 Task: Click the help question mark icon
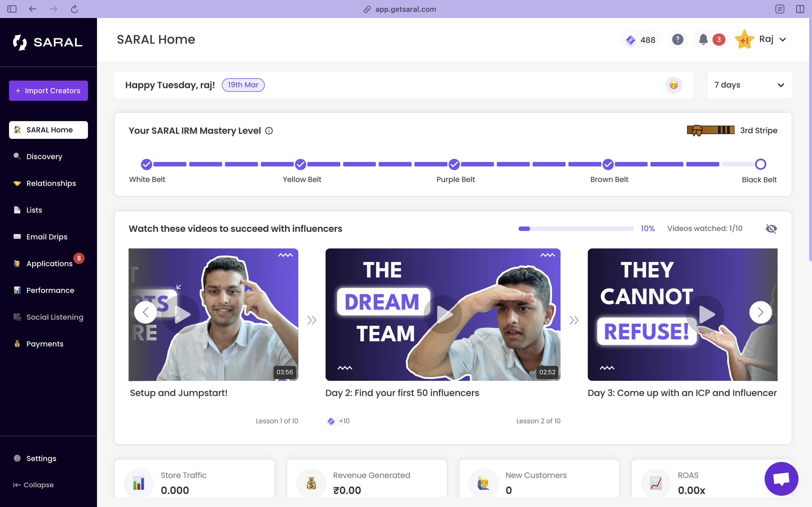point(678,39)
